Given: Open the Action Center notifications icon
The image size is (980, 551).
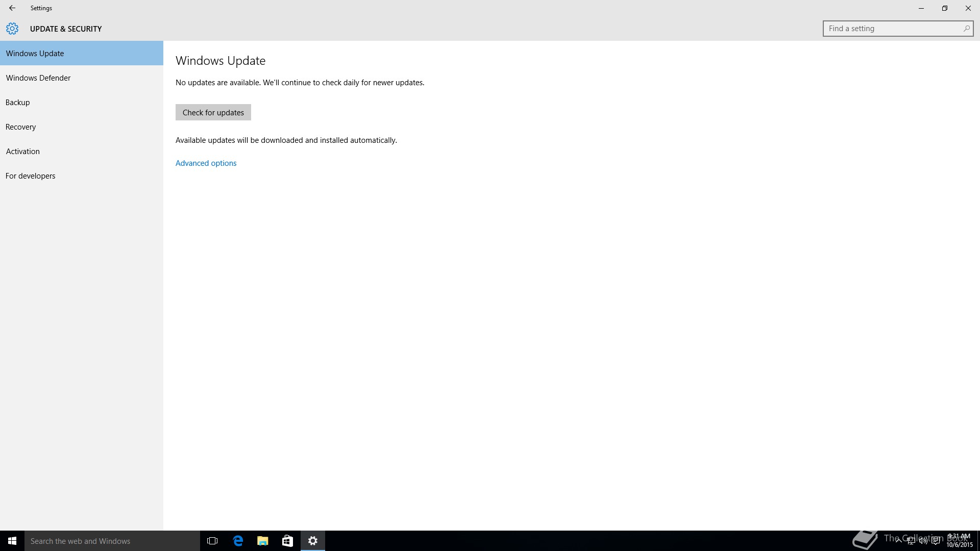Looking at the screenshot, I should (936, 541).
